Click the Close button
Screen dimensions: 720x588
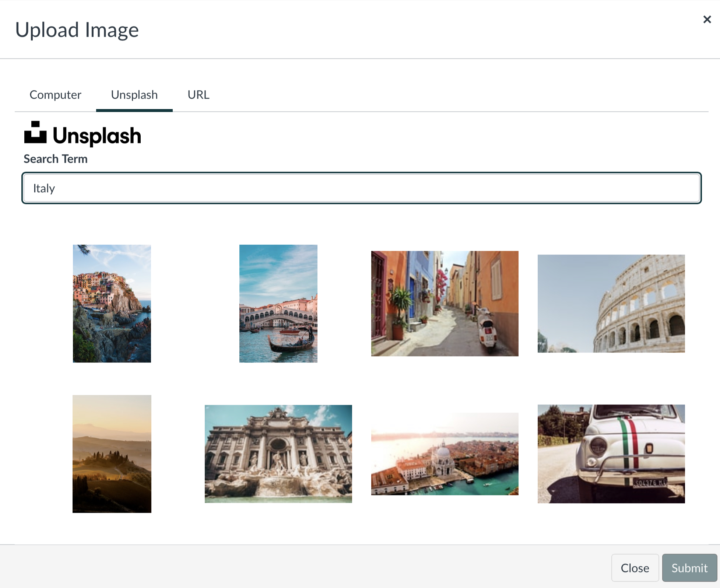tap(635, 568)
